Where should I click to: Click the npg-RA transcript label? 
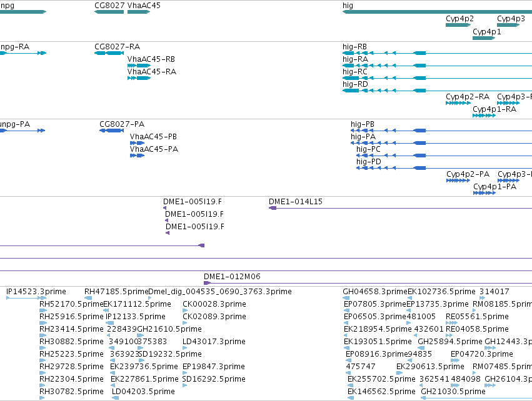14,47
